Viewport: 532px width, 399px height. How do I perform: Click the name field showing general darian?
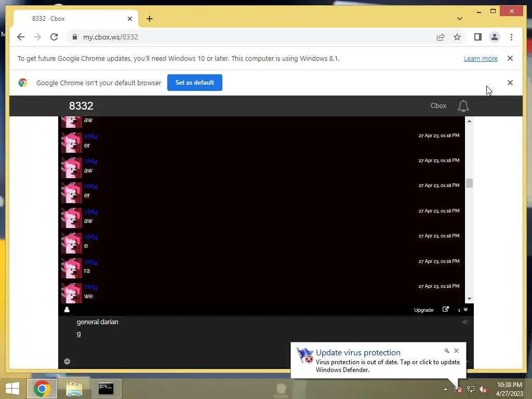[266, 322]
